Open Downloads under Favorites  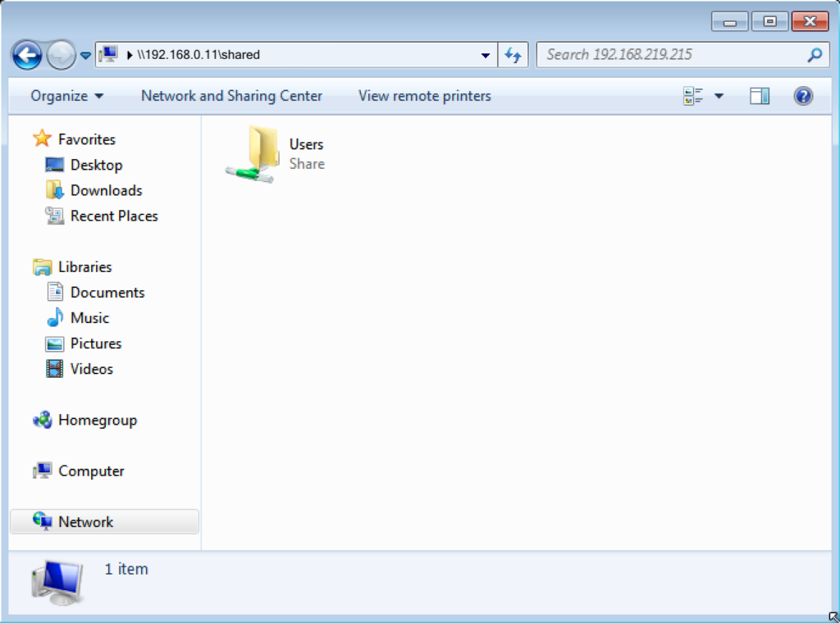pyautogui.click(x=107, y=190)
